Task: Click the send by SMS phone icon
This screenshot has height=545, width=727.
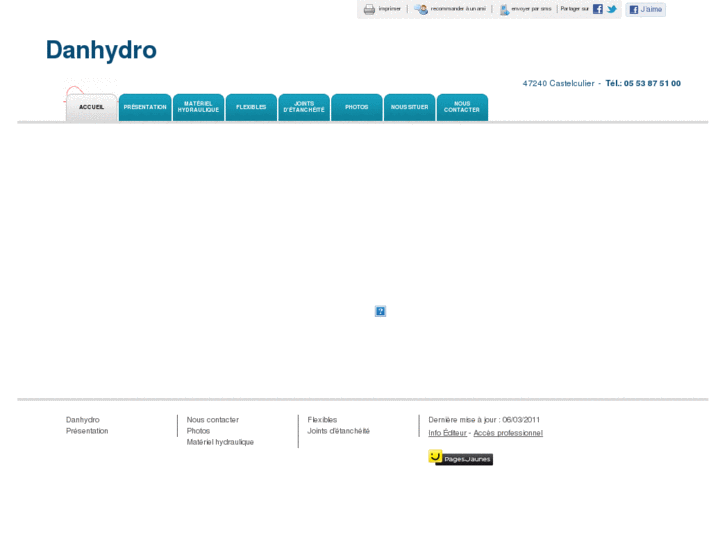Action: click(504, 9)
